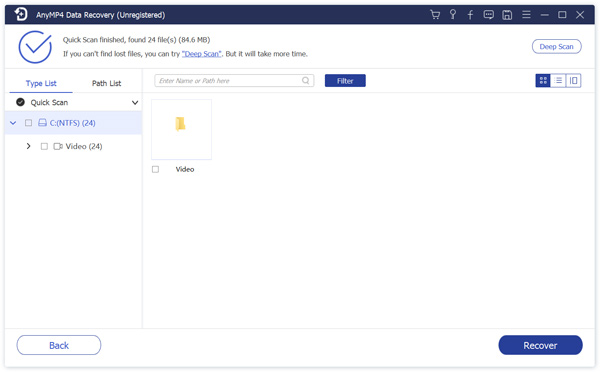The width and height of the screenshot is (600, 372).
Task: Switch to the Path List tab
Action: [106, 83]
